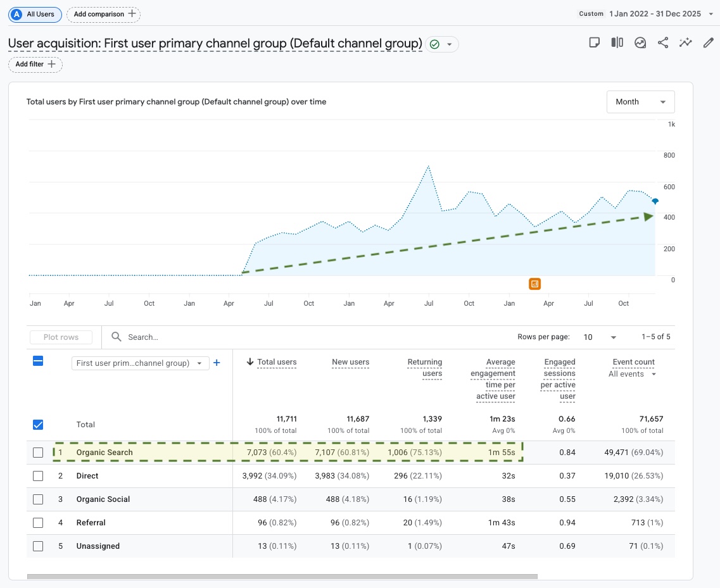Image resolution: width=720 pixels, height=588 pixels.
Task: Open the First user primary channel dimension dropdown
Action: click(x=140, y=363)
